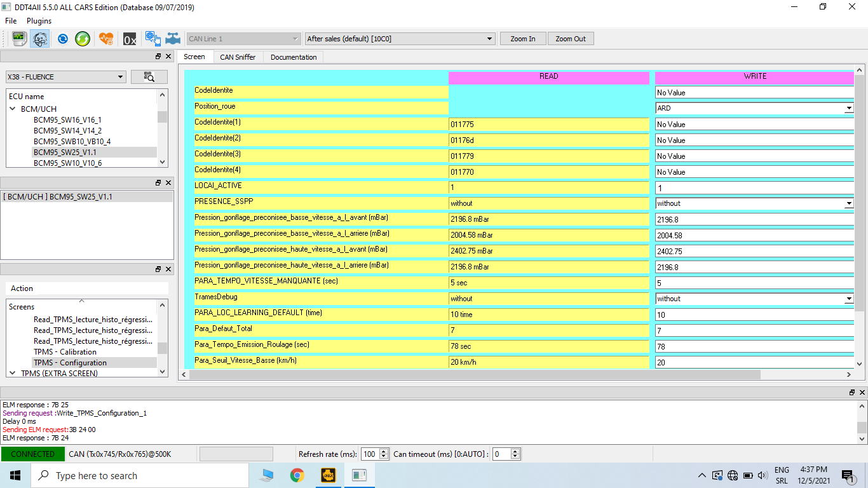Click the PARA_TEMPO_VITESSE_MANQUANTE write field with 5
Image resolution: width=868 pixels, height=488 pixels.
(x=754, y=283)
